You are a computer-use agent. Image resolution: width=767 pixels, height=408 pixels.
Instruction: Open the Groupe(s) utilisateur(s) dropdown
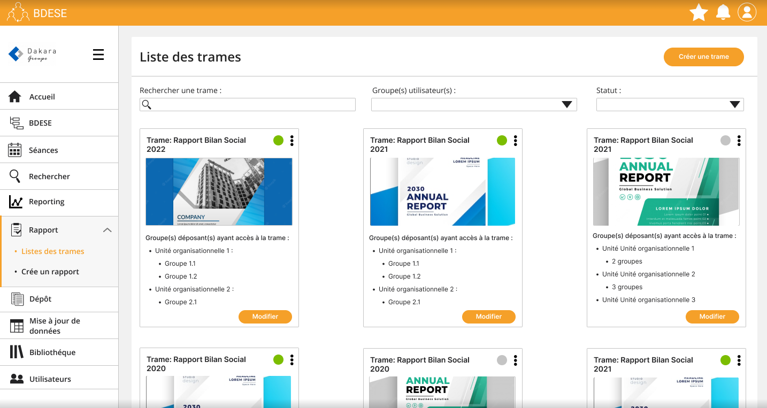pos(473,104)
